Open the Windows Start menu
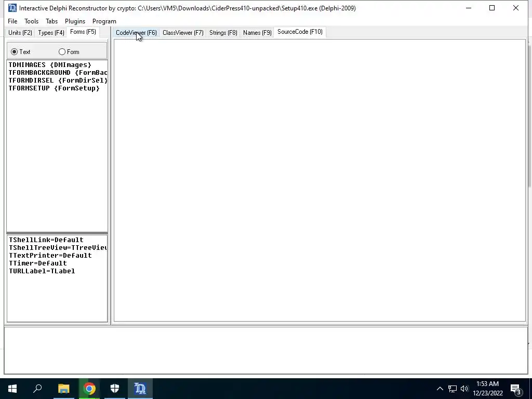The image size is (532, 399). [x=12, y=389]
